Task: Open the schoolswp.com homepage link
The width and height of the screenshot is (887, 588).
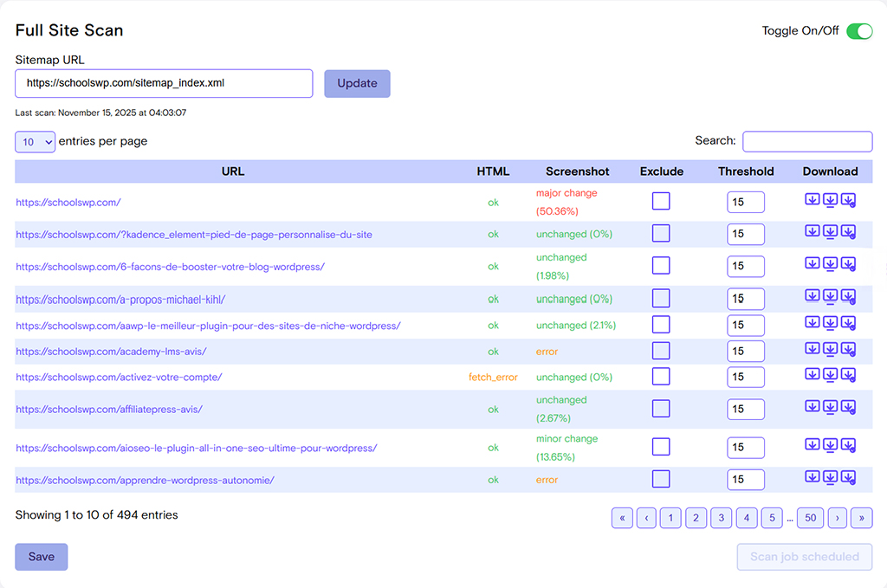Action: 68,203
